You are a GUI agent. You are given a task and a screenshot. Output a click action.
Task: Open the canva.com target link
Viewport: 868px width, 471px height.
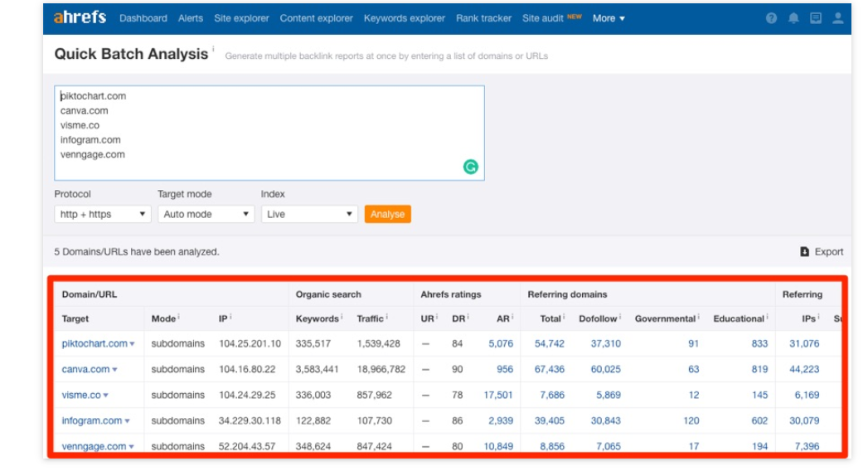click(85, 369)
